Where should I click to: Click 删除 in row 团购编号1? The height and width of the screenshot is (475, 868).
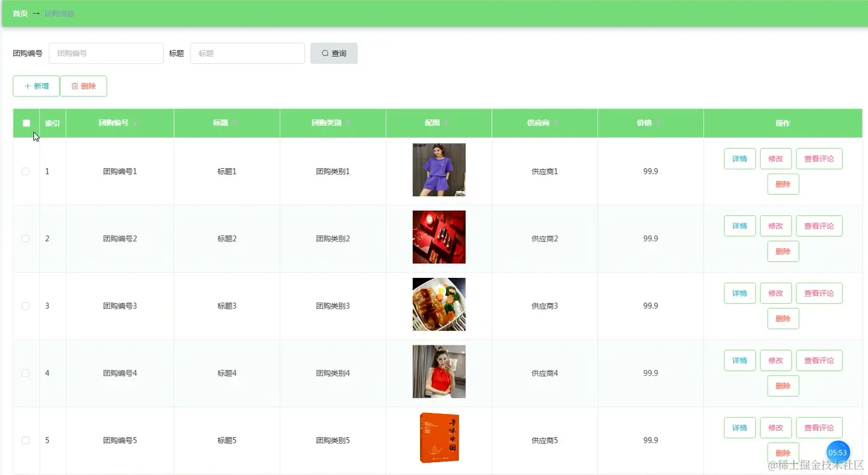[783, 184]
